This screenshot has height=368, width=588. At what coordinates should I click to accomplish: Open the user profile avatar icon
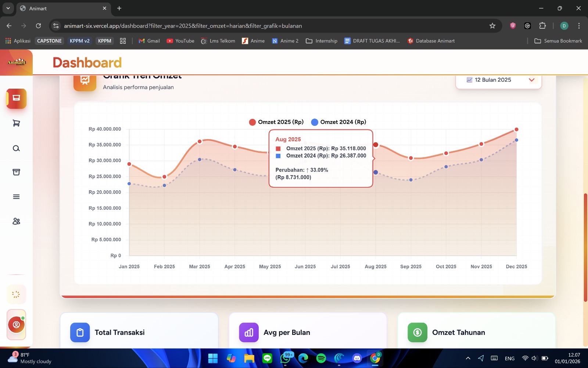coord(16,325)
